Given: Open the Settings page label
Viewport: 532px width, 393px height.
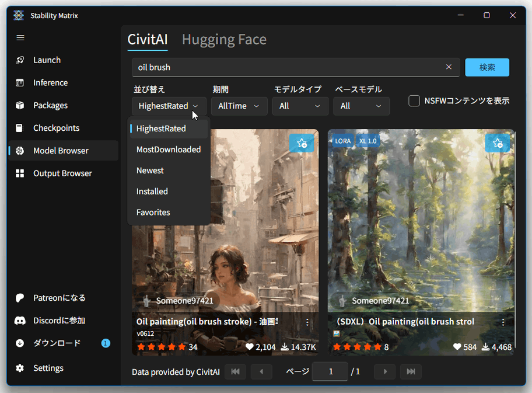Looking at the screenshot, I should click(x=48, y=368).
